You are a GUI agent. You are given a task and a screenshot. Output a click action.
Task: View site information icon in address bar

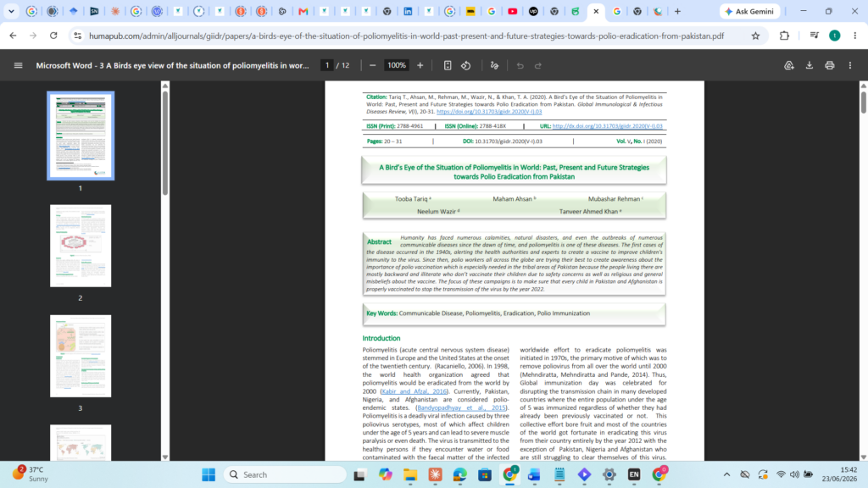[x=77, y=36]
